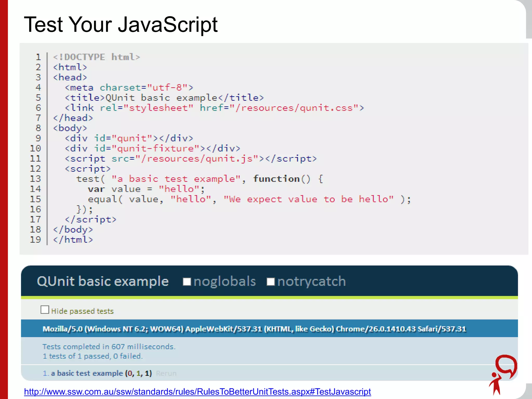Click the slide title 'Test Your JavaScript'
The width and height of the screenshot is (532, 399).
(x=121, y=25)
